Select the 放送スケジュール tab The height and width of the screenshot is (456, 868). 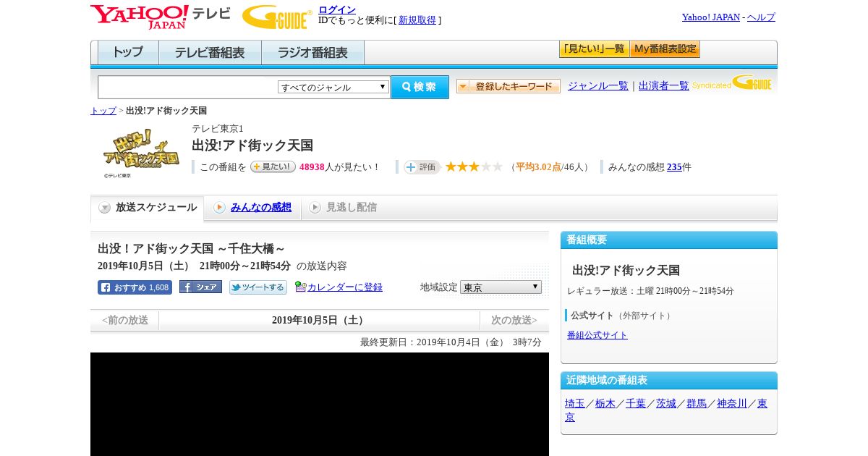tap(148, 208)
